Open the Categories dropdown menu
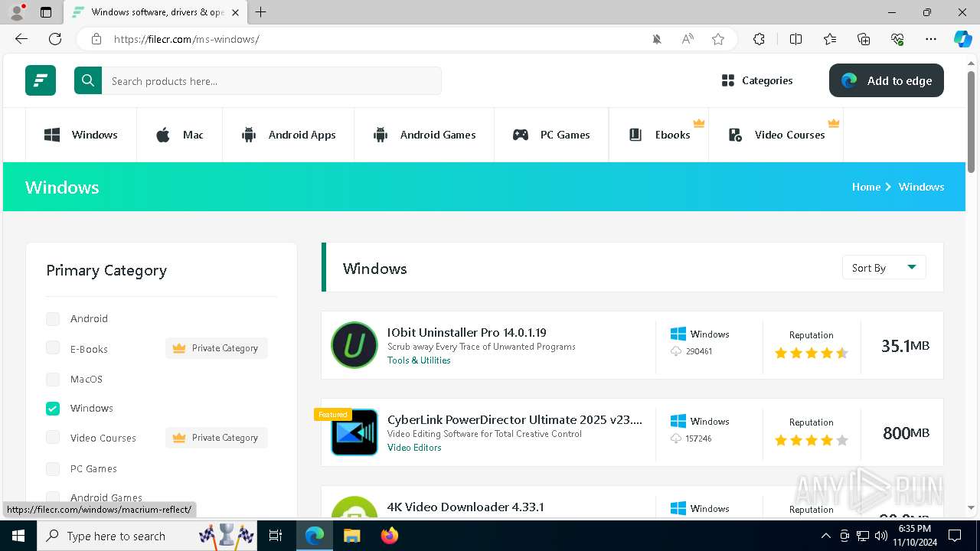Viewport: 980px width, 551px height. 757,80
